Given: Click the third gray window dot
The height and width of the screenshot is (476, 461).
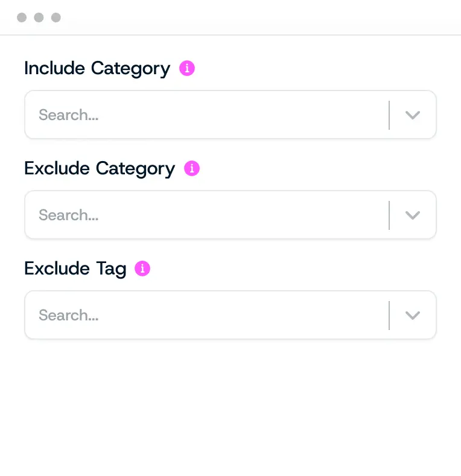Looking at the screenshot, I should (x=56, y=17).
